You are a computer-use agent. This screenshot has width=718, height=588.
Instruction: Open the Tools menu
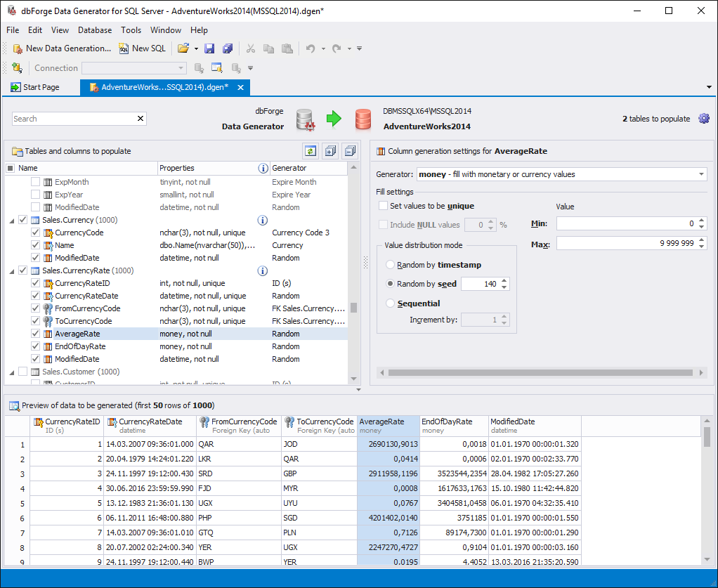tap(131, 30)
